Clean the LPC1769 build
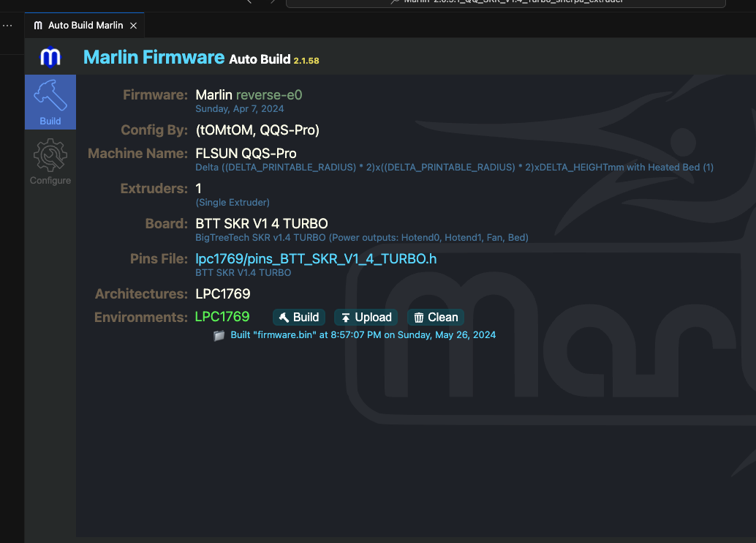Image resolution: width=756 pixels, height=543 pixels. 436,317
